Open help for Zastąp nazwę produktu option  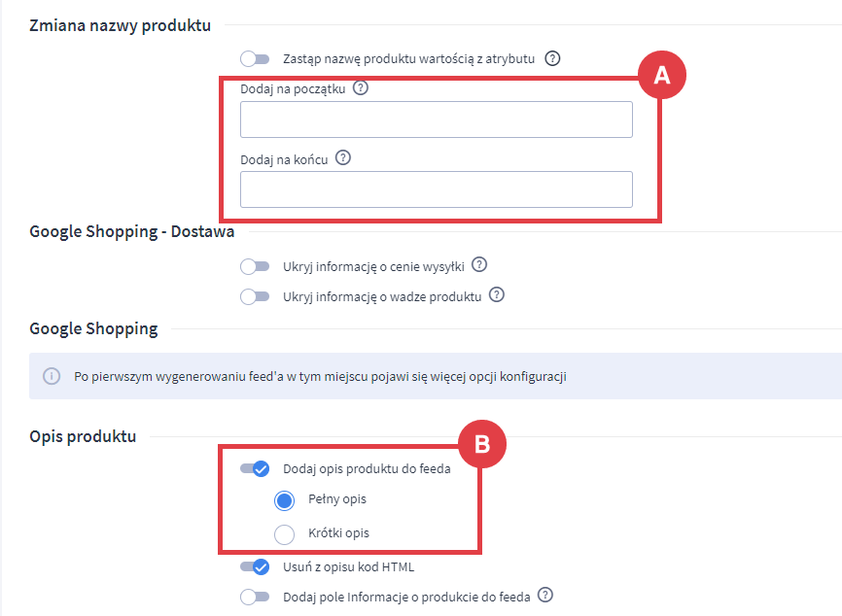point(552,58)
